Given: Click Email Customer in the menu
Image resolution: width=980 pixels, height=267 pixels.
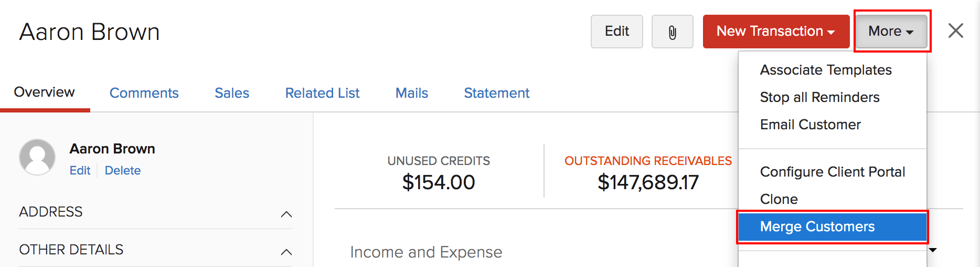Looking at the screenshot, I should pos(810,125).
